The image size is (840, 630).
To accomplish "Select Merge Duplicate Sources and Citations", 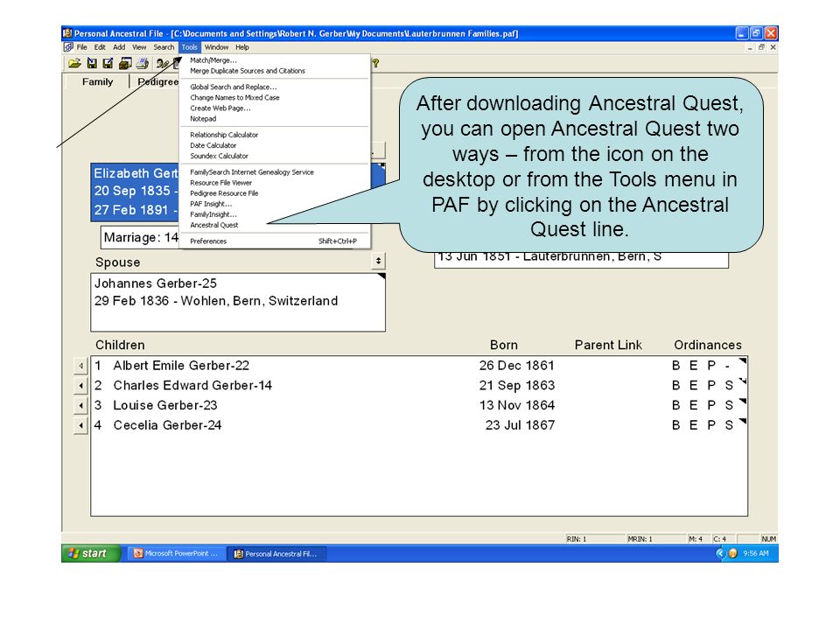I will coord(274,71).
